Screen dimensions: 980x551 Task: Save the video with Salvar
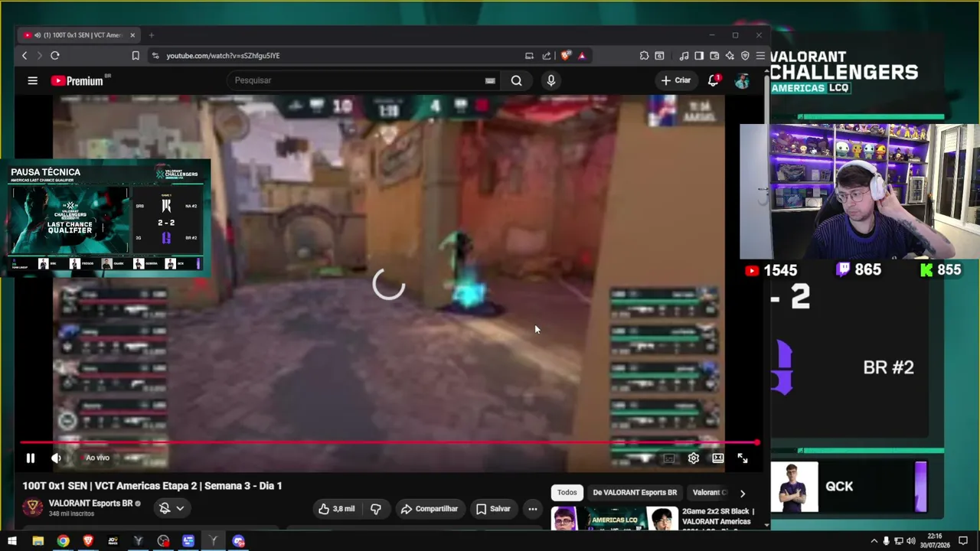coord(493,509)
